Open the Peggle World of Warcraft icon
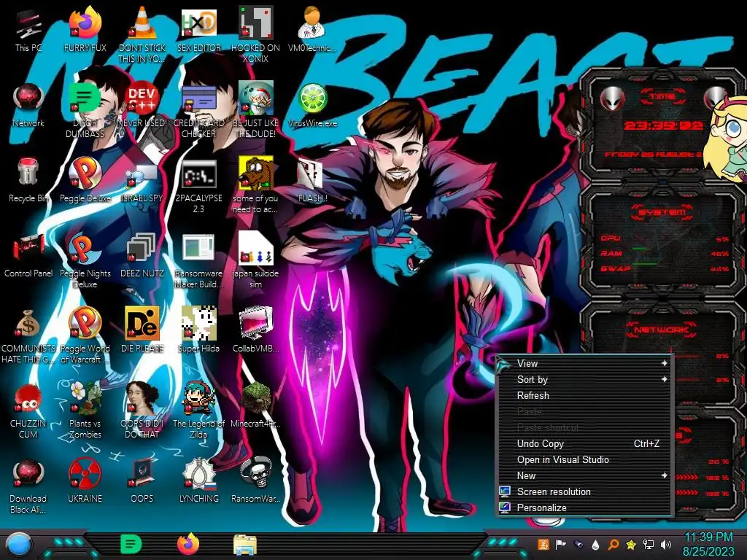 tap(85, 336)
